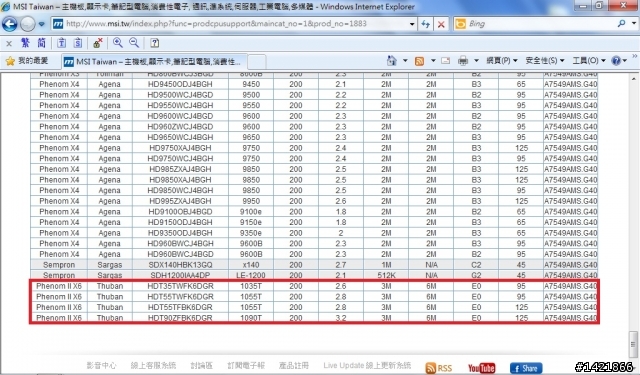Open the 安全性(S) Safety menu

(x=545, y=61)
